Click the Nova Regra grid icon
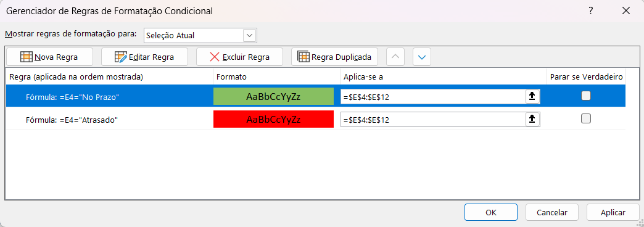644x227 pixels. pyautogui.click(x=27, y=57)
